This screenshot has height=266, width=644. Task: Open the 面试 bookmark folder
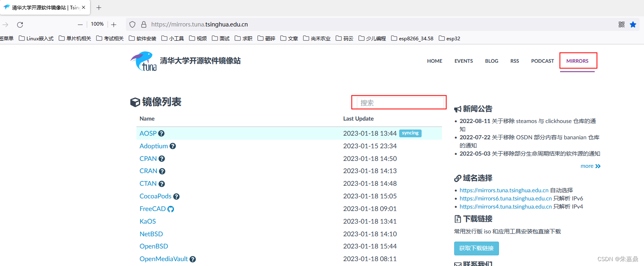221,38
